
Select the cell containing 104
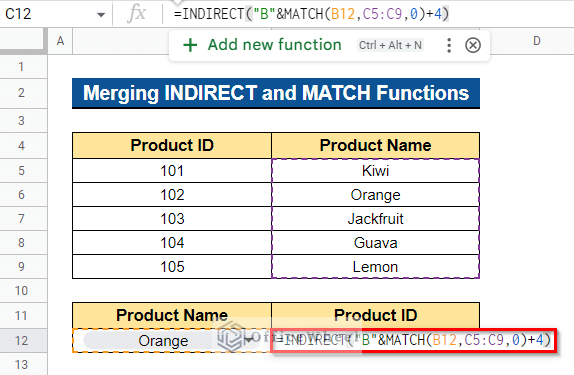pos(172,243)
